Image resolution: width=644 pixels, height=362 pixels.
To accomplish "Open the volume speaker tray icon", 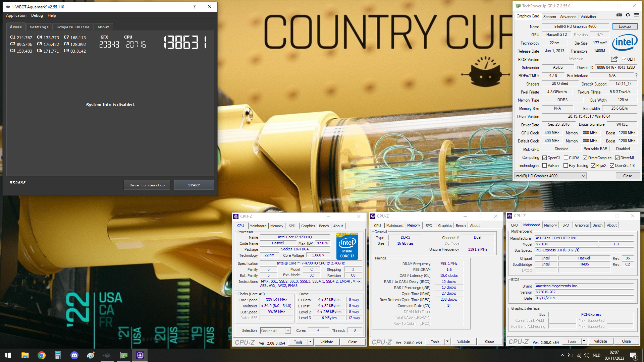I will pos(587,355).
